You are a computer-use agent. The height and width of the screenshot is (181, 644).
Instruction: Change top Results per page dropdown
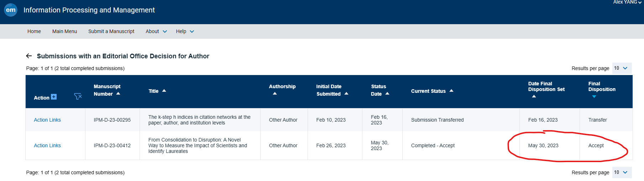coord(622,68)
